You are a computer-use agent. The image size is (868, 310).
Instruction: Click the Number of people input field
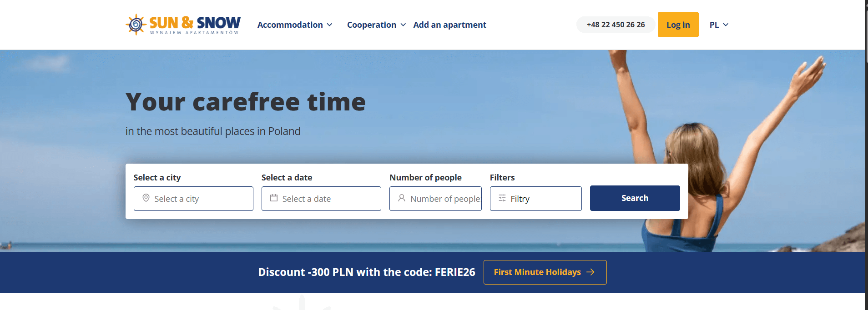tap(435, 199)
